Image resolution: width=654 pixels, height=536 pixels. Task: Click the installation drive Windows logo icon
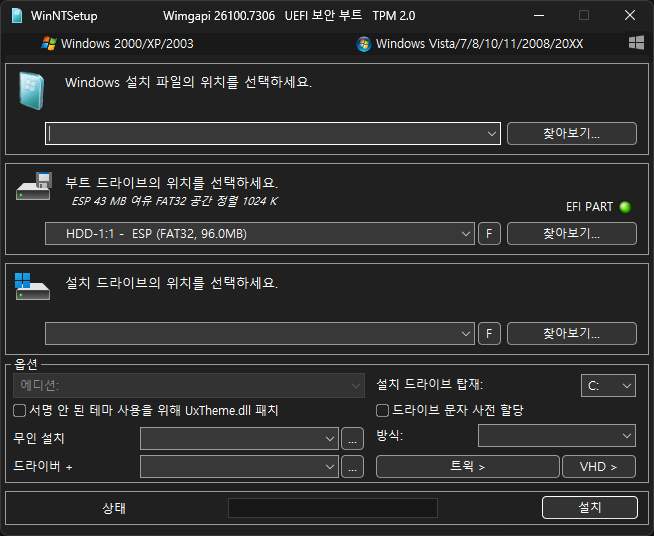coord(32,287)
